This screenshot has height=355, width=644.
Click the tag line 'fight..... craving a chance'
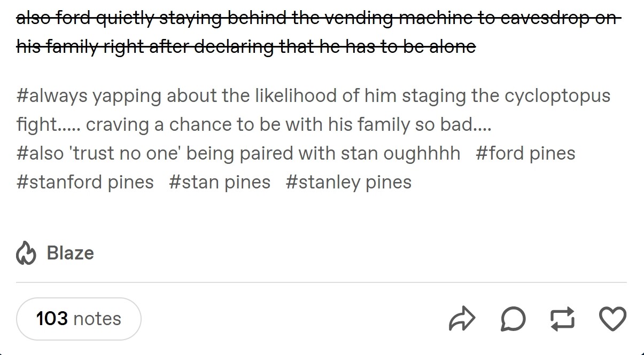pyautogui.click(x=254, y=124)
